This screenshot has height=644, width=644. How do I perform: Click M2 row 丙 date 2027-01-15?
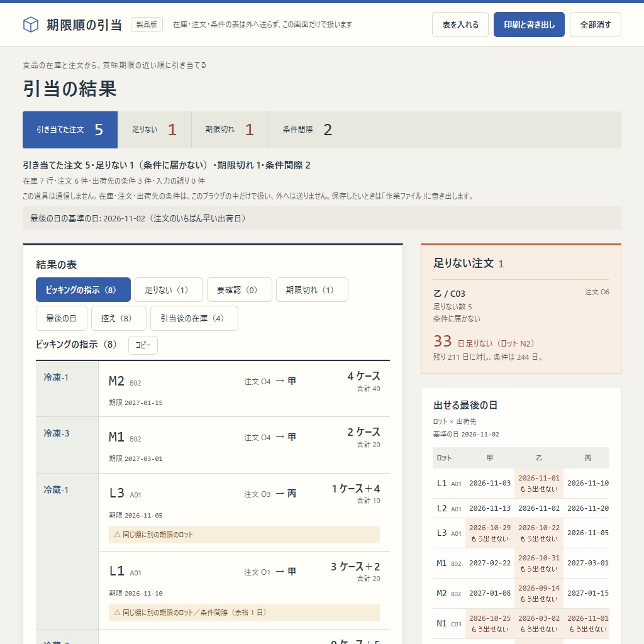588,594
